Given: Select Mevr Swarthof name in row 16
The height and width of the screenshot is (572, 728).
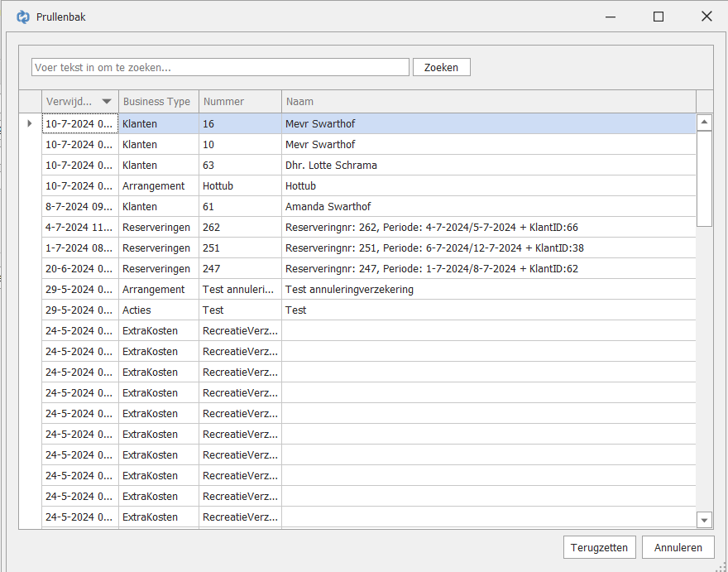Looking at the screenshot, I should (x=320, y=124).
